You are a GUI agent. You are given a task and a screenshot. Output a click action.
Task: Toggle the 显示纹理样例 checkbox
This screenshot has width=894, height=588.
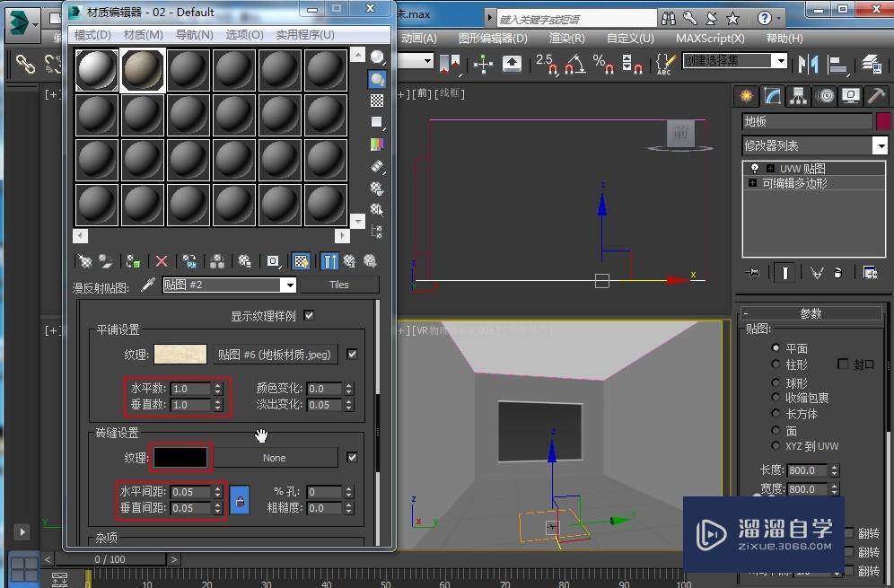coord(309,316)
